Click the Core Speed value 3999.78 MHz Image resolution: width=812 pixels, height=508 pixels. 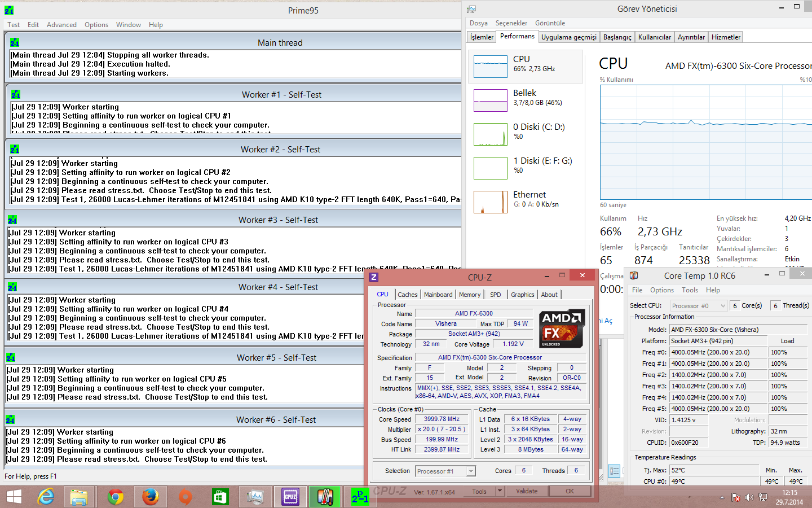coord(442,419)
